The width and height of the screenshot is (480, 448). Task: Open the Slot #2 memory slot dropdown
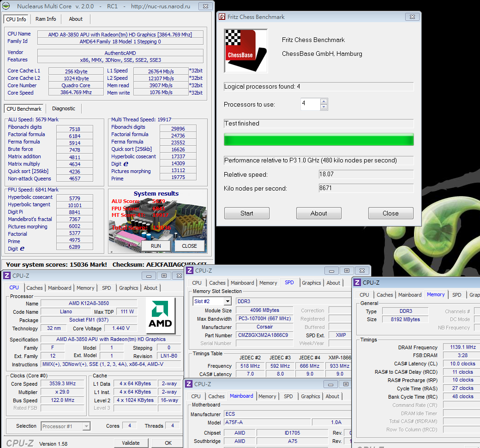pyautogui.click(x=228, y=301)
